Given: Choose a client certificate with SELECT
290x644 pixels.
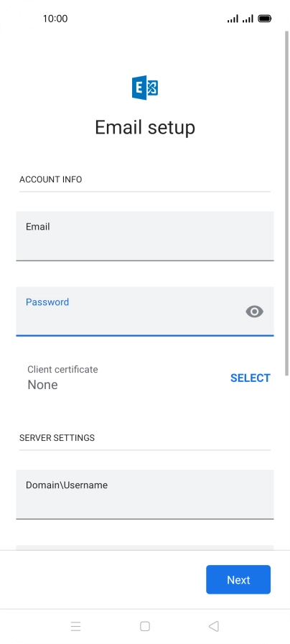Looking at the screenshot, I should (x=250, y=378).
